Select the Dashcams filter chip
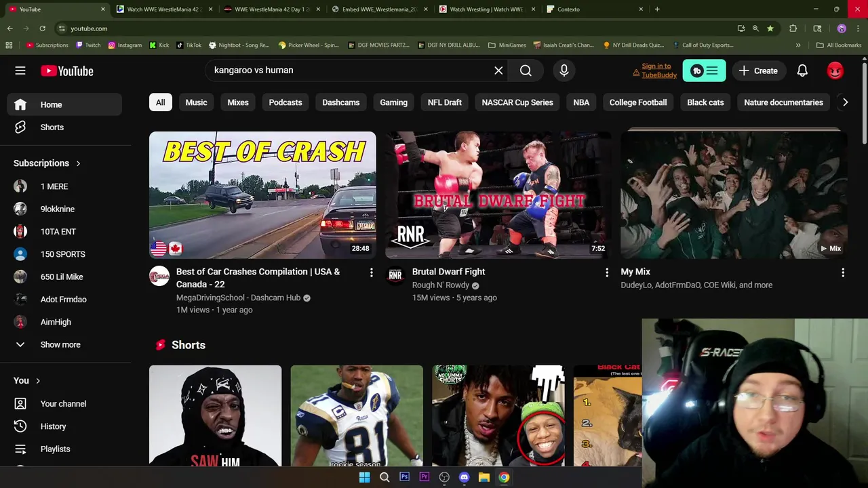This screenshot has height=488, width=868. (341, 102)
